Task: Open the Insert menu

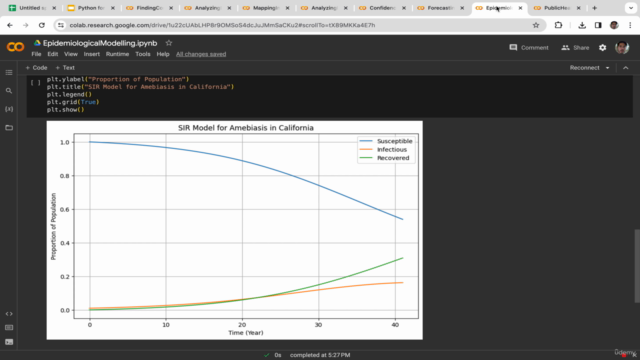Action: tap(91, 54)
